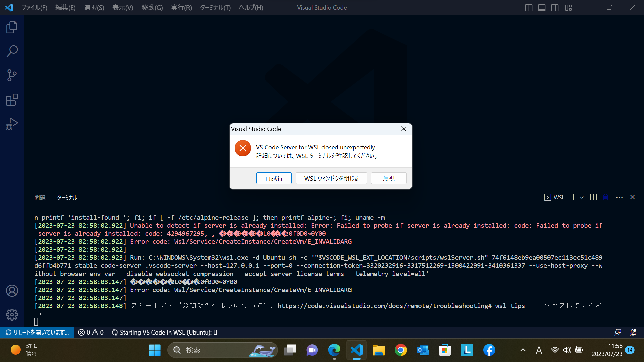
Task: Open Microsoft Edge from the taskbar
Action: (x=334, y=350)
